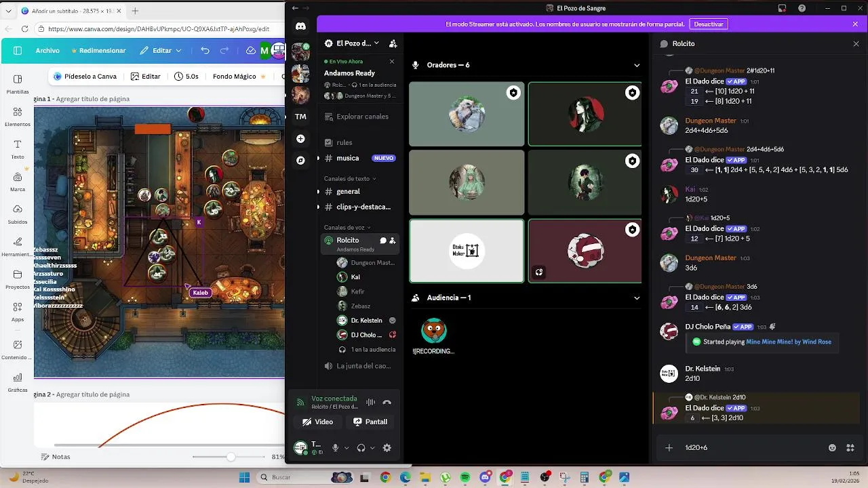This screenshot has height=488, width=868.
Task: Adjust Canva zoom slider
Action: pyautogui.click(x=231, y=457)
